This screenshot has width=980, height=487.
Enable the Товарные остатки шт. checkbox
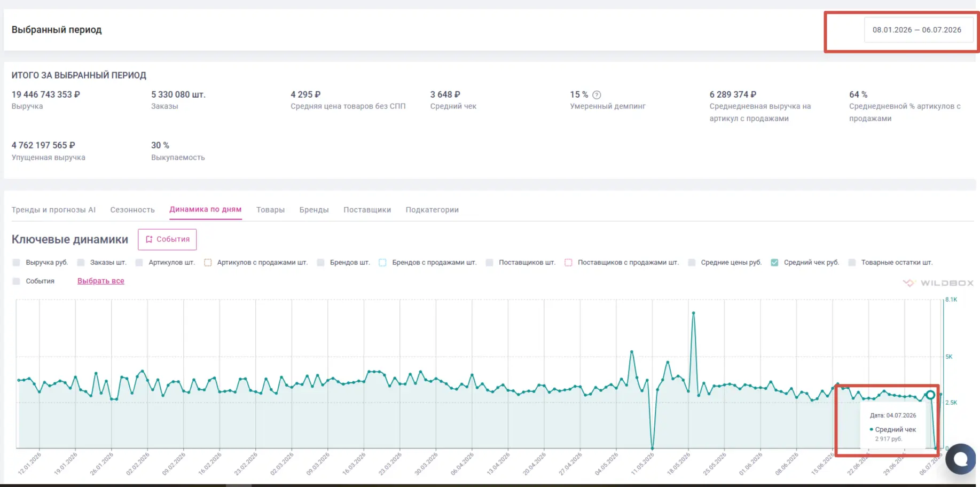852,262
